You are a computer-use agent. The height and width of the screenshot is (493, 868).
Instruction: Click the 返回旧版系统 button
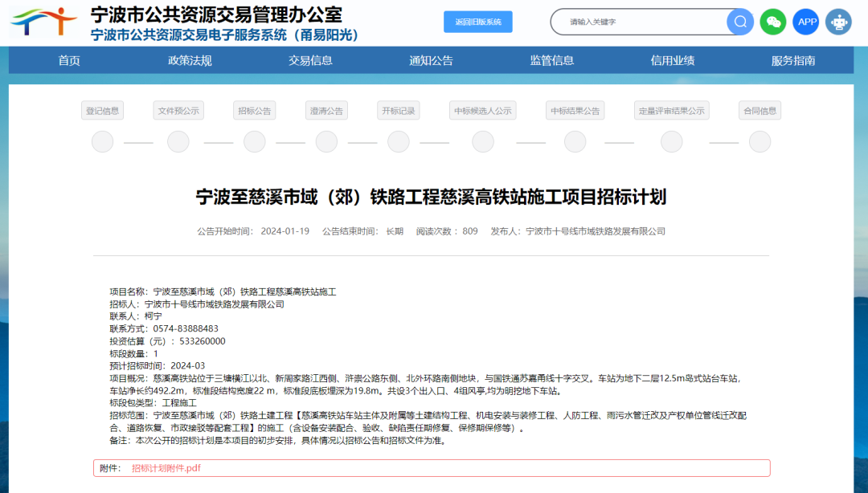pyautogui.click(x=477, y=22)
